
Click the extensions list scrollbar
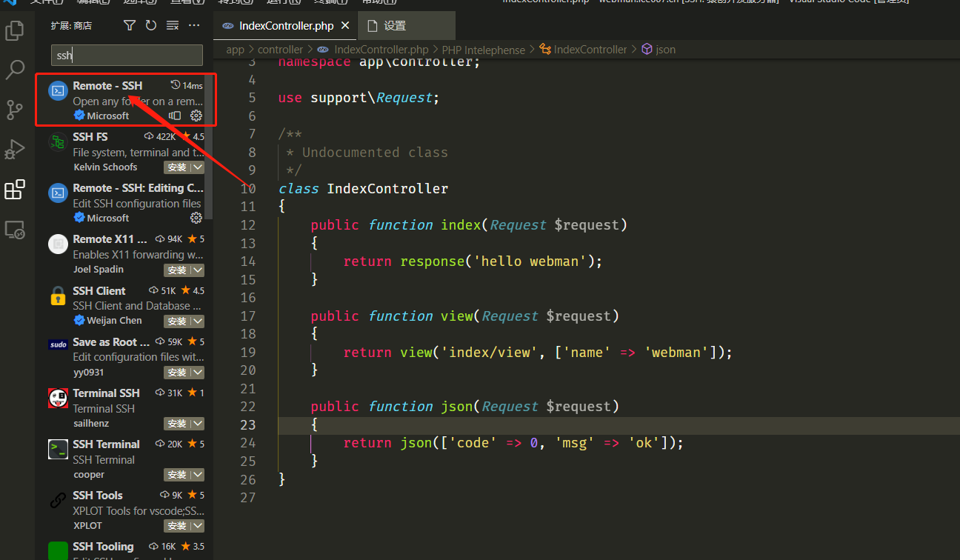click(x=209, y=145)
